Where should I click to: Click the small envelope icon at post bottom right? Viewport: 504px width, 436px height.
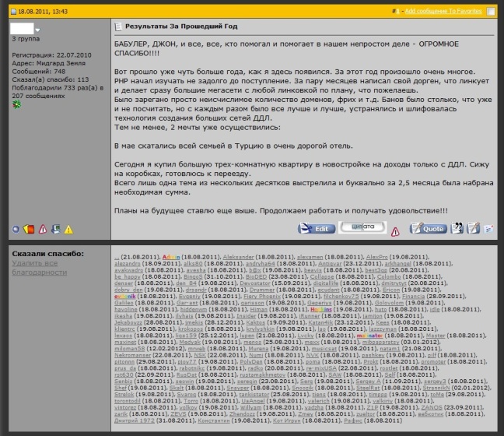488,229
